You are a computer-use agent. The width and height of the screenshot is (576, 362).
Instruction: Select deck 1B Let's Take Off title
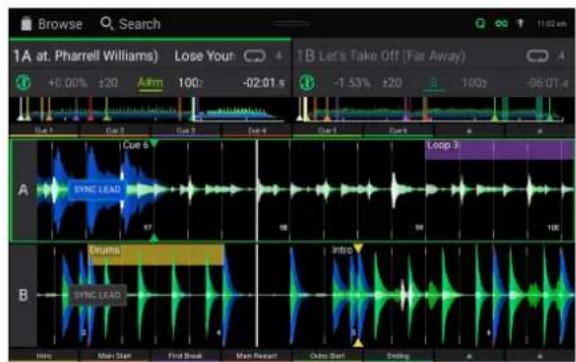(392, 56)
